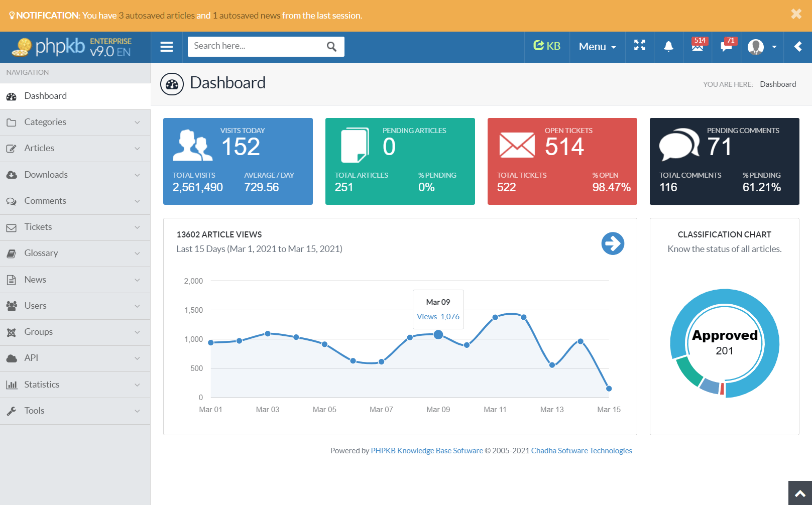View the 514 unread tickets mail icon
This screenshot has height=505, width=812.
tap(697, 47)
